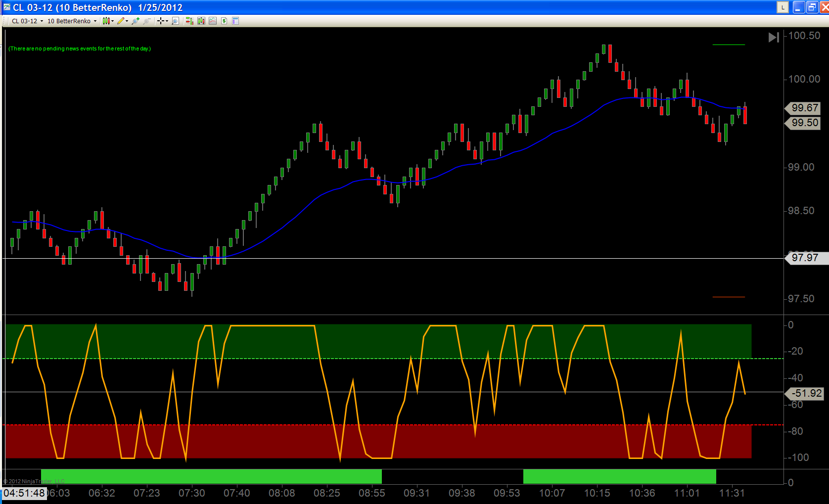The height and width of the screenshot is (504, 829).
Task: Toggle the Chart Trader icon
Action: 189,21
